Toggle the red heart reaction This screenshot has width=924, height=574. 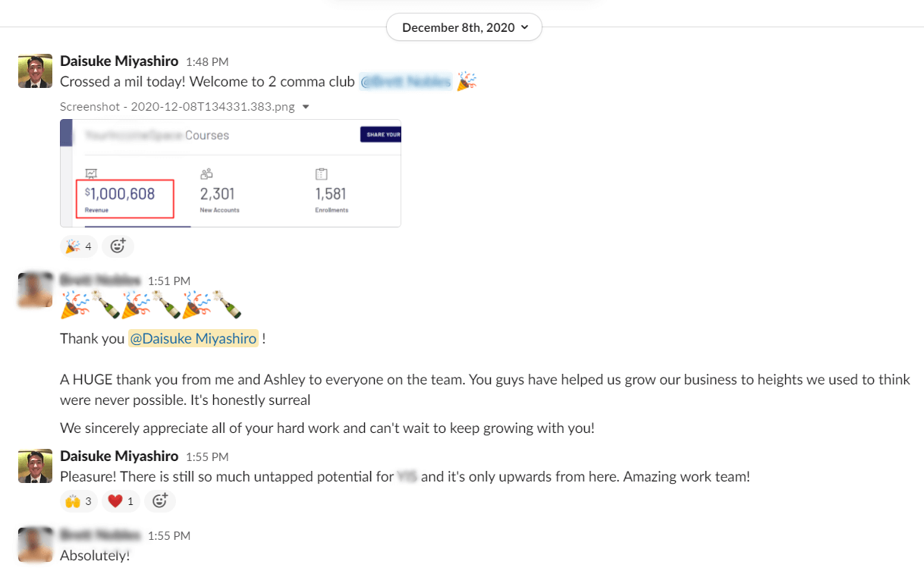pyautogui.click(x=121, y=500)
